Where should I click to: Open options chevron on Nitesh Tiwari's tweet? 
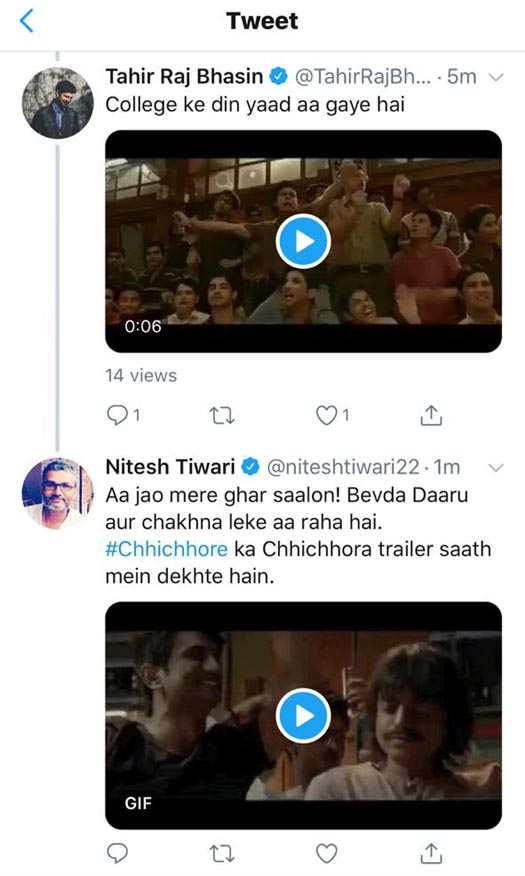pyautogui.click(x=496, y=467)
